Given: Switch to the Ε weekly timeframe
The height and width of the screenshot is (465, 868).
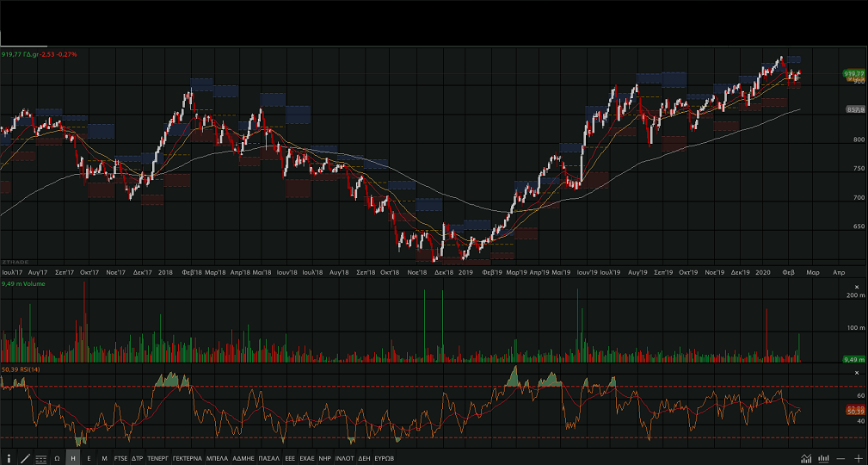Looking at the screenshot, I should point(89,458).
